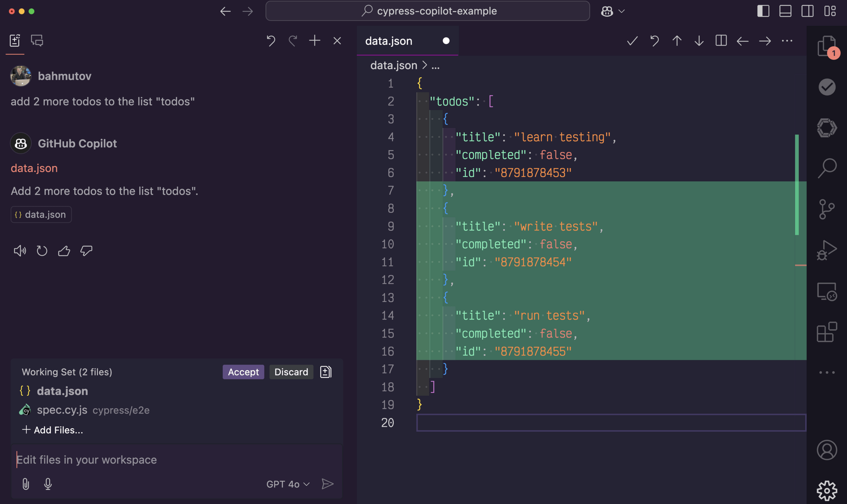Screen dimensions: 847x504
Task: Toggle the secondary side bar layout
Action: [x=807, y=11]
